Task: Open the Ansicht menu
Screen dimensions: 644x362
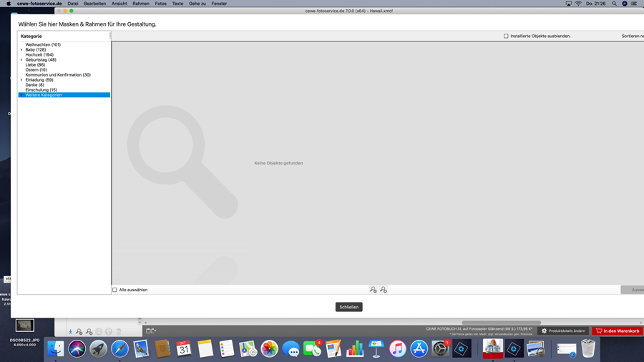Action: point(119,4)
